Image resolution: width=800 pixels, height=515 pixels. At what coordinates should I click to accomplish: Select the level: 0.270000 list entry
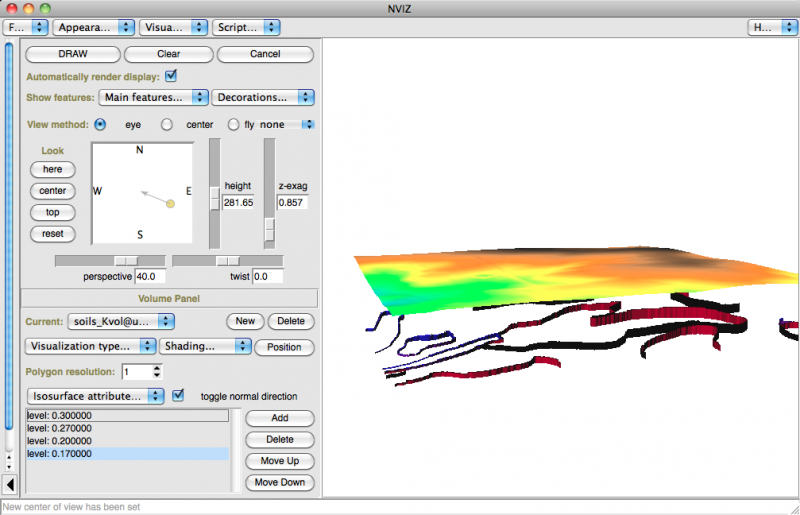click(127, 428)
